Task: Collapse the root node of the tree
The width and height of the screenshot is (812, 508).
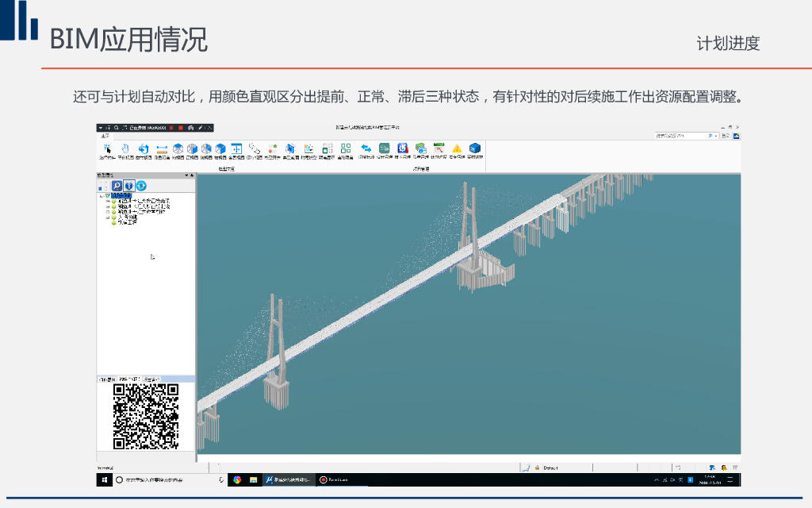Action: [101, 196]
